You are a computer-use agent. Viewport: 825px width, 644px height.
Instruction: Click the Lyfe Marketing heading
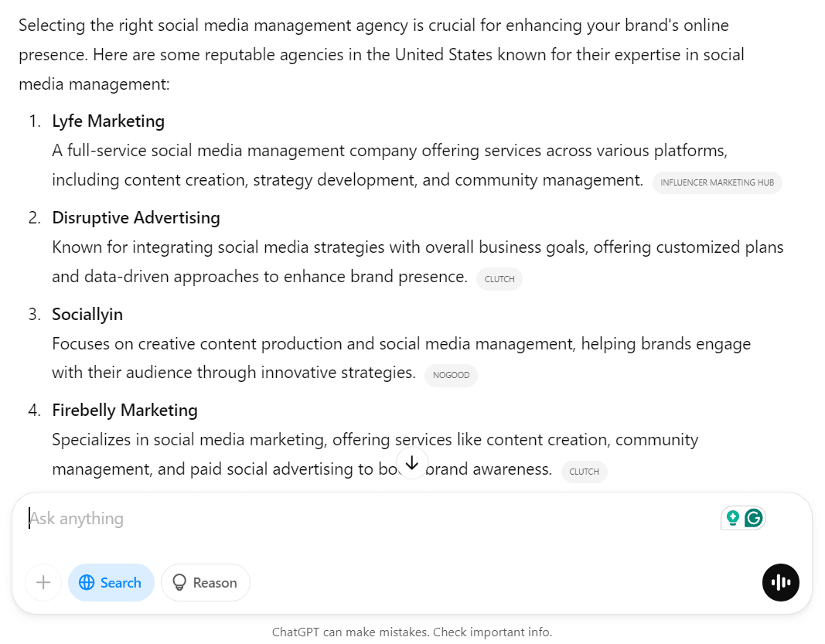(108, 121)
